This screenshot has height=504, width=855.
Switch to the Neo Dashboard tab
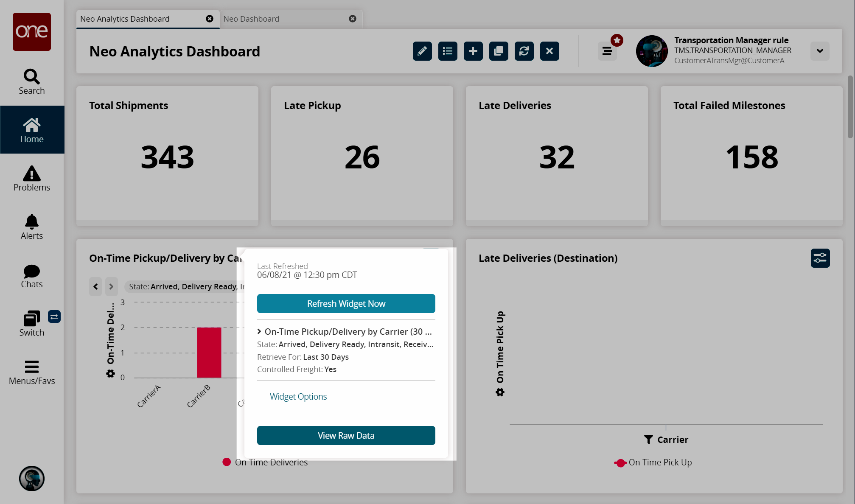click(x=251, y=19)
